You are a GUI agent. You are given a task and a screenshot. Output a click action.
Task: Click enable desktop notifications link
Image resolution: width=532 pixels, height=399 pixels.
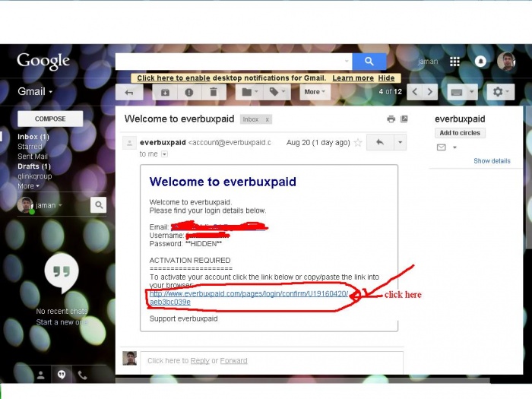tap(173, 78)
